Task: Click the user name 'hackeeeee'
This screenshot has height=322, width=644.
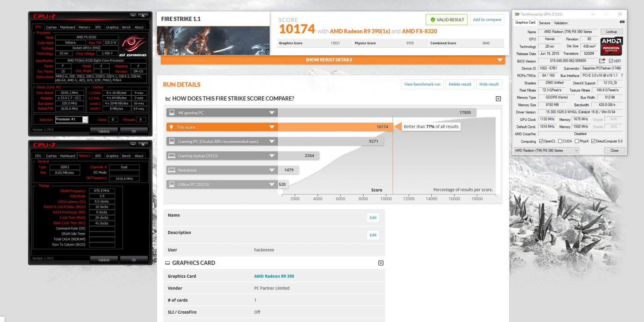Action: (x=264, y=250)
